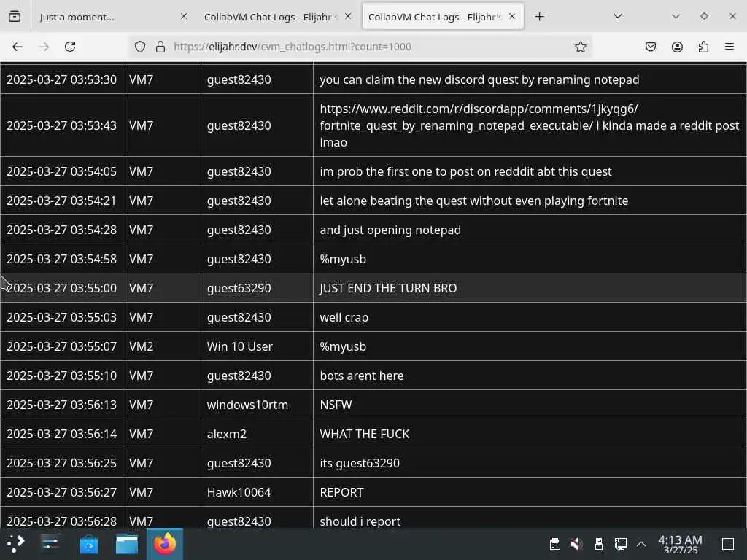Click username 'windows10rtm'
Screen dimensions: 747x560
coord(247,405)
